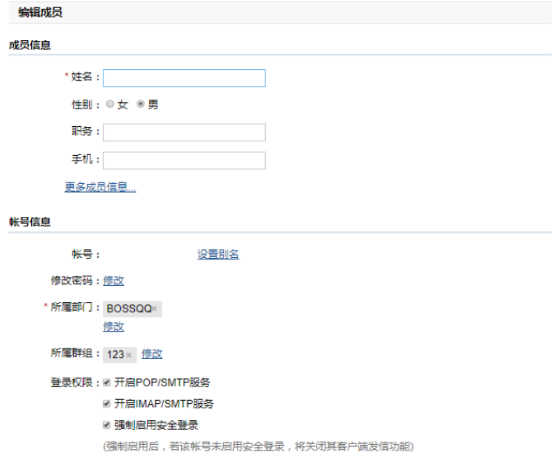The width and height of the screenshot is (560, 459).
Task: Click 修改 beside the 123 group
Action: click(152, 354)
